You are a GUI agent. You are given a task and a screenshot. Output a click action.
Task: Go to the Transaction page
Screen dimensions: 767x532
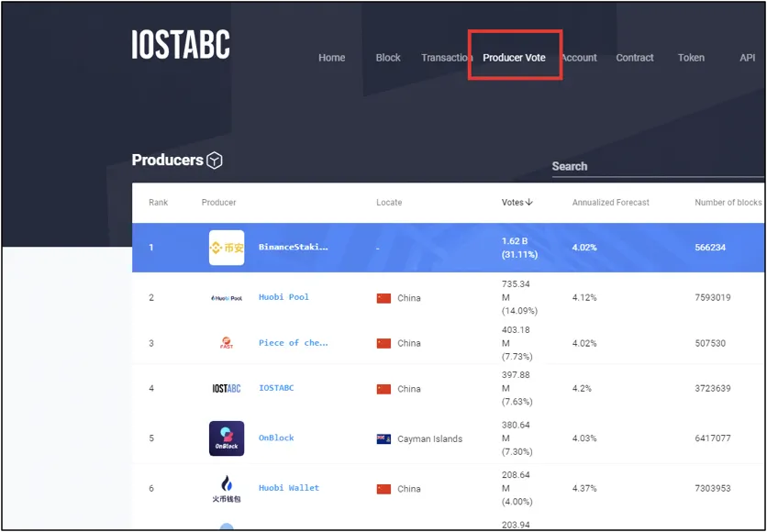(x=447, y=58)
